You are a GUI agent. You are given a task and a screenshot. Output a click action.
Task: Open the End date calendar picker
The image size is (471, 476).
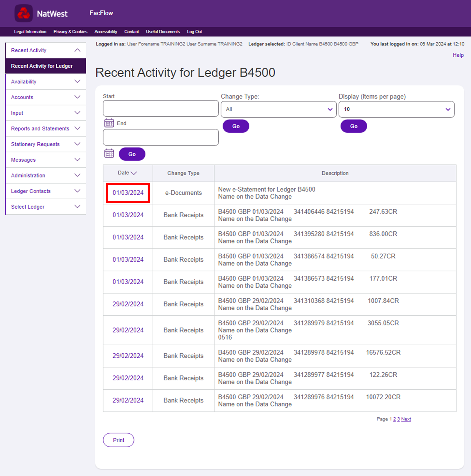(109, 154)
